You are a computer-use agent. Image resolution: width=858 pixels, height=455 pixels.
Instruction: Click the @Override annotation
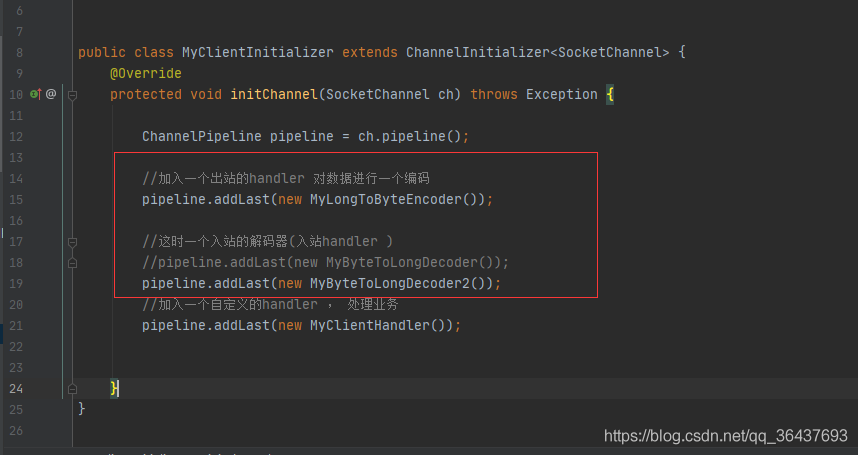146,73
